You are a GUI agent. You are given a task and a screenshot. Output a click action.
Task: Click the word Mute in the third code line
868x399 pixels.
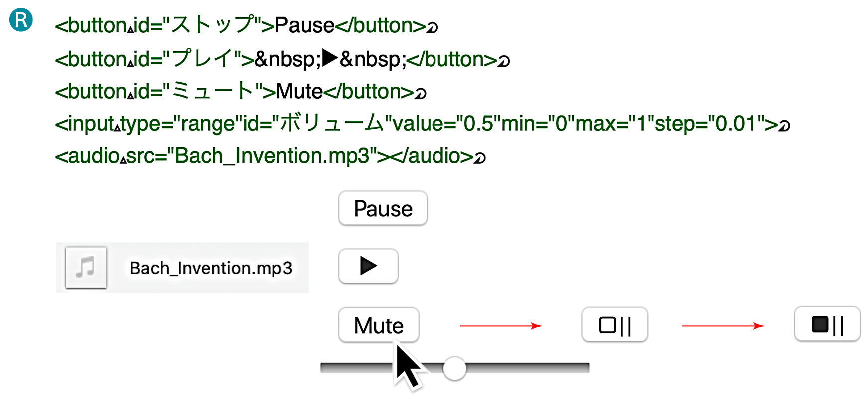tap(299, 91)
